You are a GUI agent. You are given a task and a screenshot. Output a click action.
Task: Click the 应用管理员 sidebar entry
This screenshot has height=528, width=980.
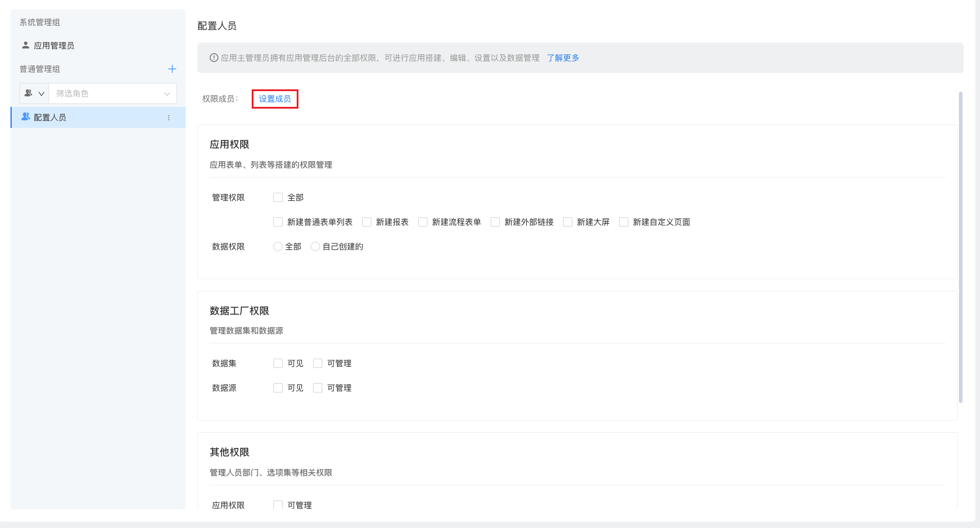(53, 45)
